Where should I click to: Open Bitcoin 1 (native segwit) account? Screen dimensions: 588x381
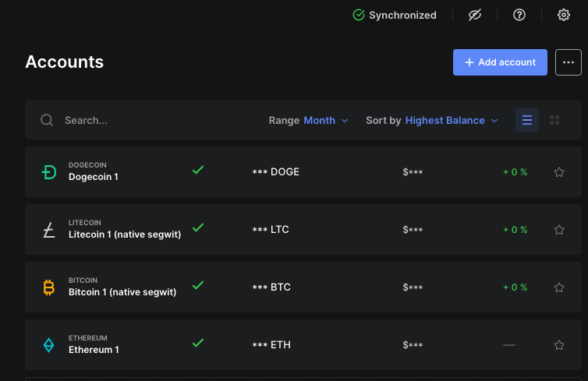[303, 288]
